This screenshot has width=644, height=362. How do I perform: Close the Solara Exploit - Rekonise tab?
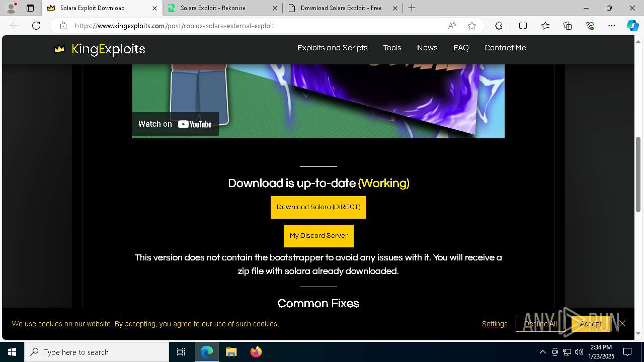click(x=275, y=8)
